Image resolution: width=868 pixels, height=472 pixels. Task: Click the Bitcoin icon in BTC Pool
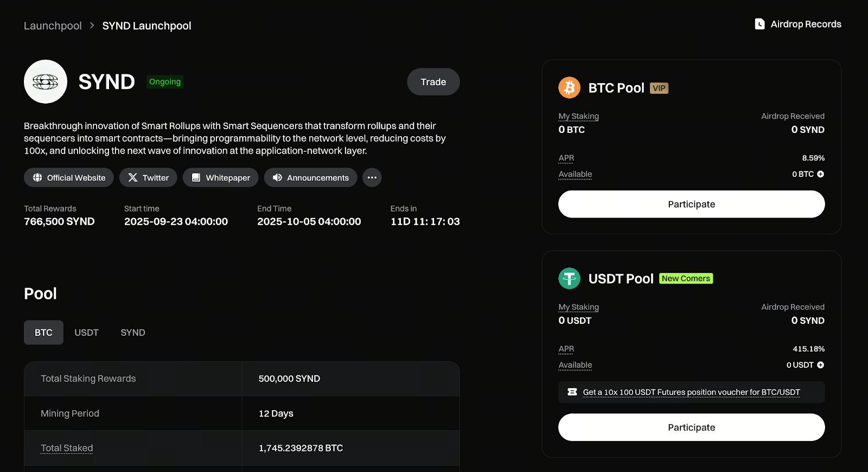point(569,87)
